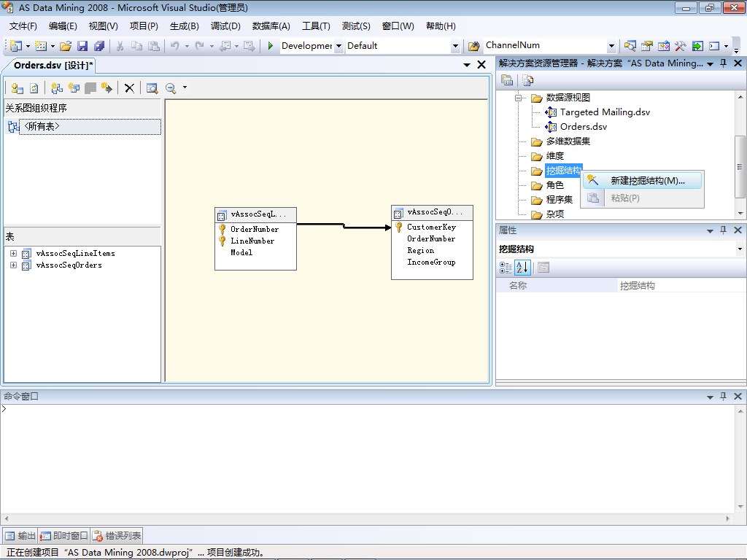The width and height of the screenshot is (747, 560).
Task: Expand the vAssocSeqOrders table node
Action: pos(13,265)
